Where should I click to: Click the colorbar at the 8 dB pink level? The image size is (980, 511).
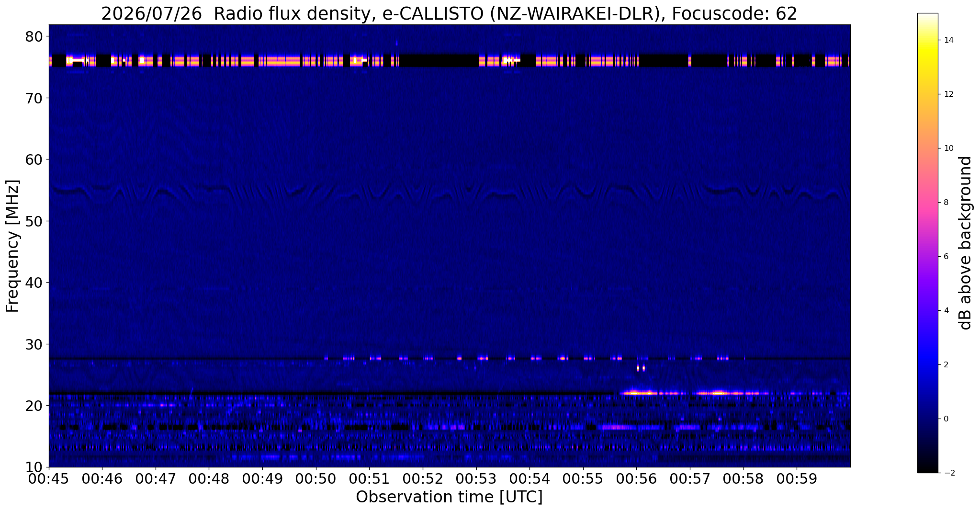927,202
